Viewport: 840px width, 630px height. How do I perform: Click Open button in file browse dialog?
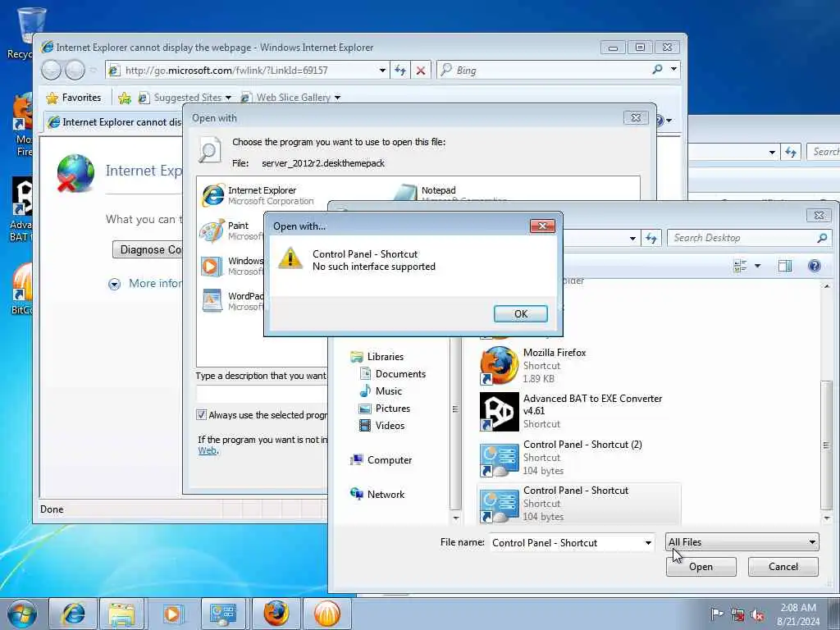pos(701,567)
